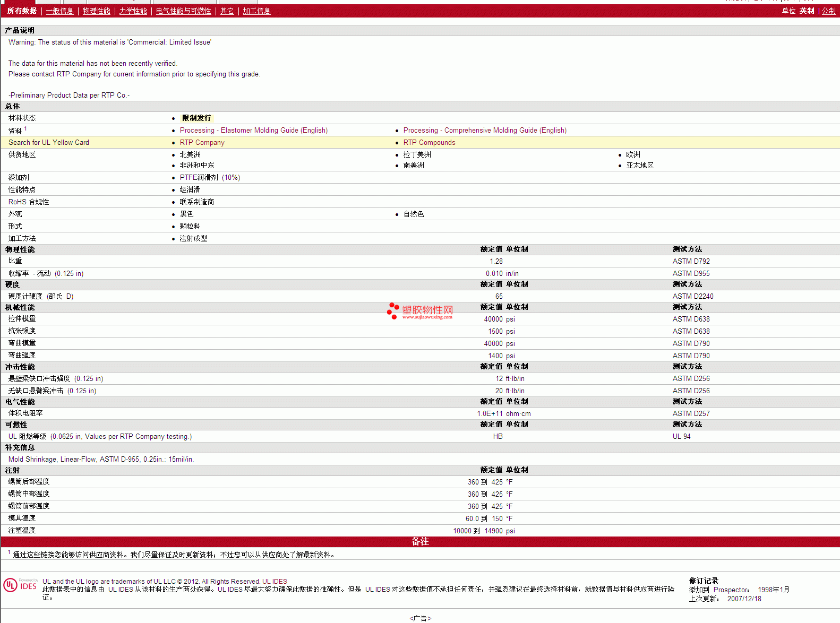Open Processing - Elastomer Molding Guide link
Image resolution: width=840 pixels, height=623 pixels.
tap(254, 130)
